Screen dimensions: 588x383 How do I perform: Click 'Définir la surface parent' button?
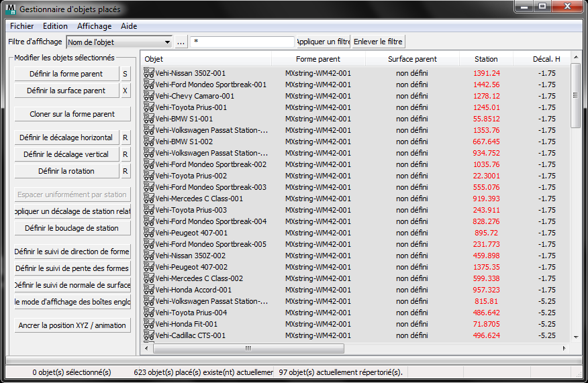coord(66,91)
